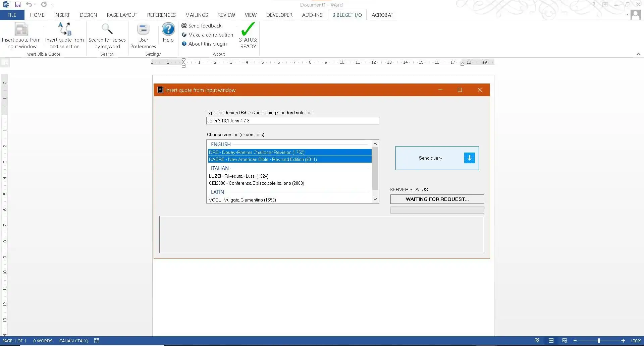Viewport: 644px width, 346px height.
Task: Click the WAITING FOR REQUEST status button
Action: (437, 199)
